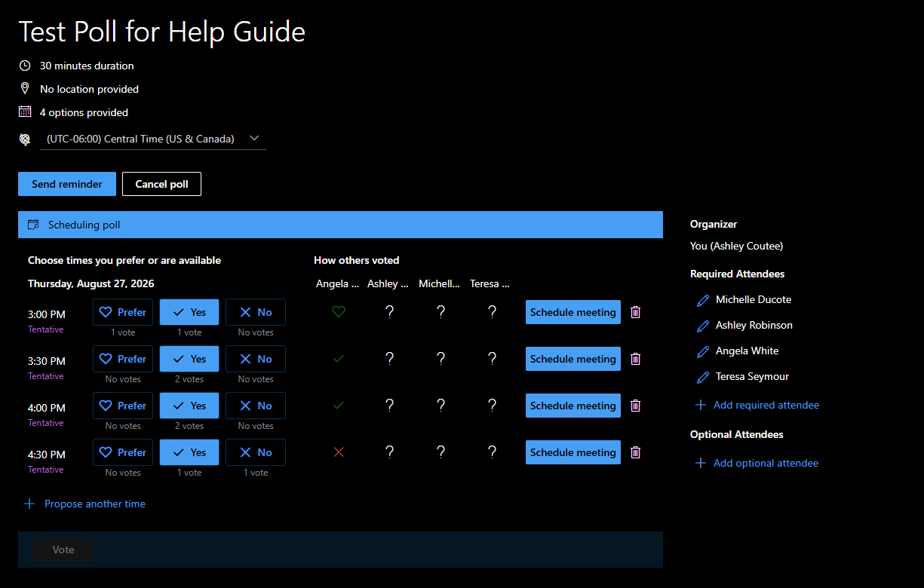Select Yes for 4:00 PM
Image resolution: width=924 pixels, height=588 pixels.
pyautogui.click(x=189, y=406)
